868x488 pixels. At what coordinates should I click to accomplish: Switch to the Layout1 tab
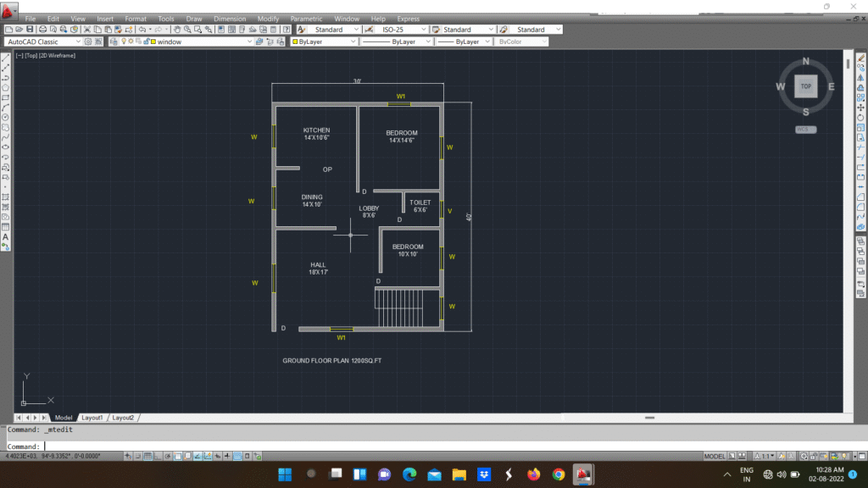coord(92,418)
